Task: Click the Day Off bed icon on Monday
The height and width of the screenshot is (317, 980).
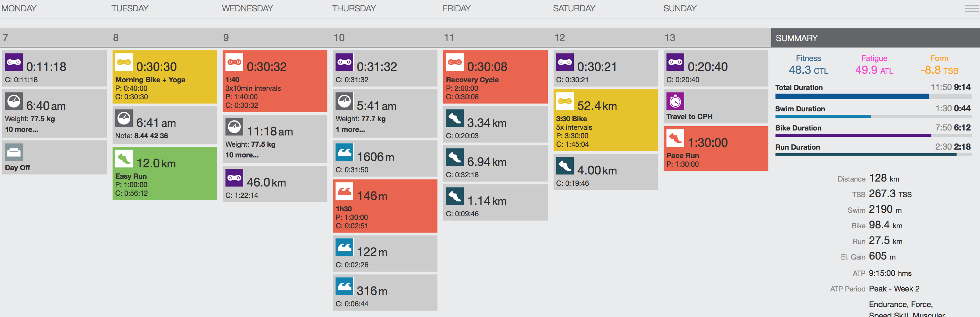Action: tap(14, 152)
